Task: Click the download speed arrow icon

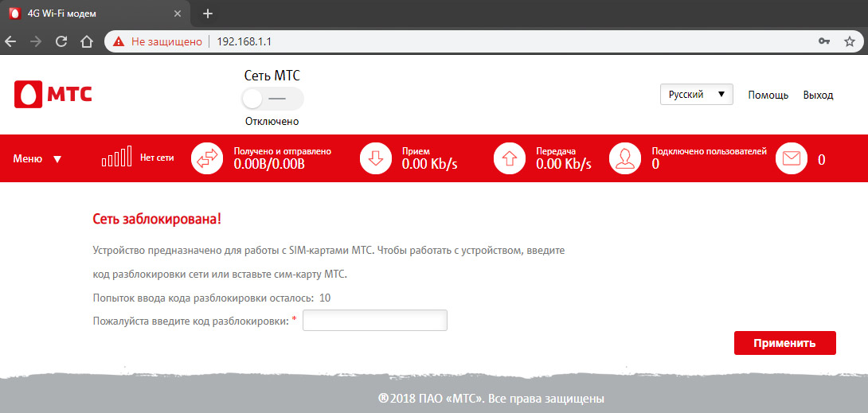Action: (376, 158)
